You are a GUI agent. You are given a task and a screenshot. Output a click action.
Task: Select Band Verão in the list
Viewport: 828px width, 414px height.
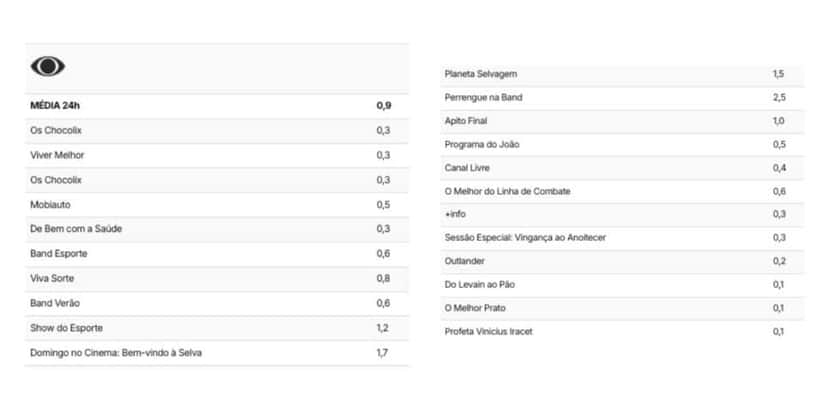pyautogui.click(x=217, y=303)
